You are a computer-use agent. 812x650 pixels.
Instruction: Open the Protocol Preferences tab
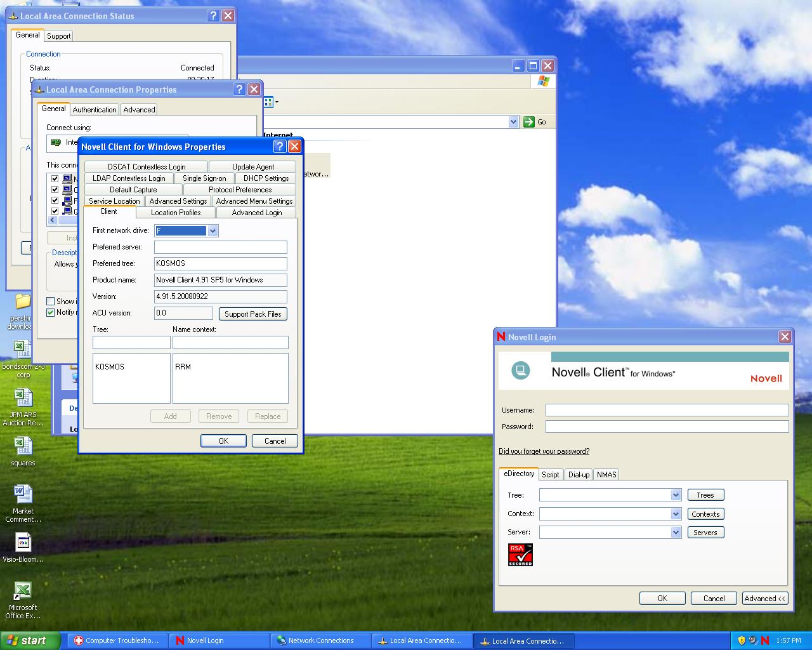240,190
